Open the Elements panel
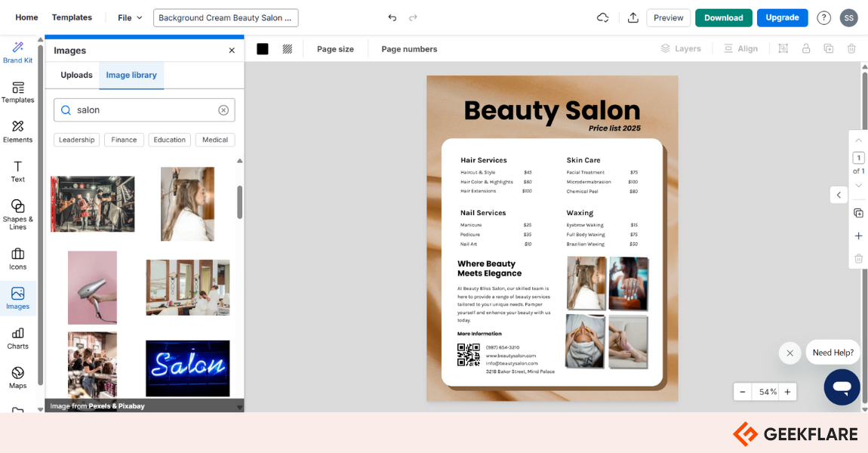The width and height of the screenshot is (868, 453). [x=17, y=131]
